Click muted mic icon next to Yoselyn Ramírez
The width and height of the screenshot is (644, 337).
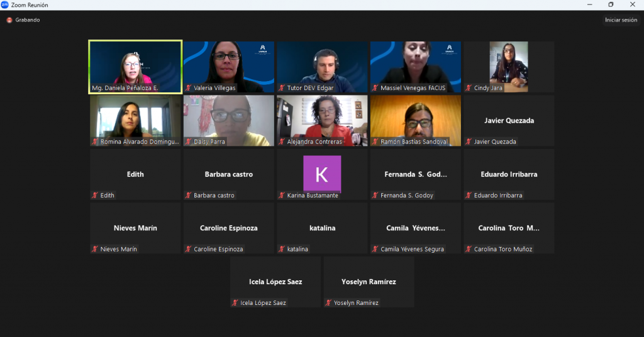tap(328, 303)
